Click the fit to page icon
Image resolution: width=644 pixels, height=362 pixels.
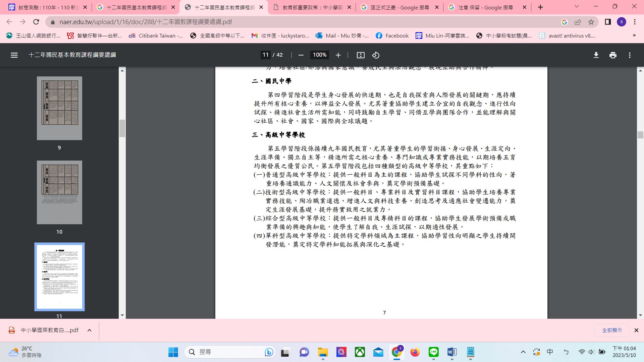coord(361,55)
